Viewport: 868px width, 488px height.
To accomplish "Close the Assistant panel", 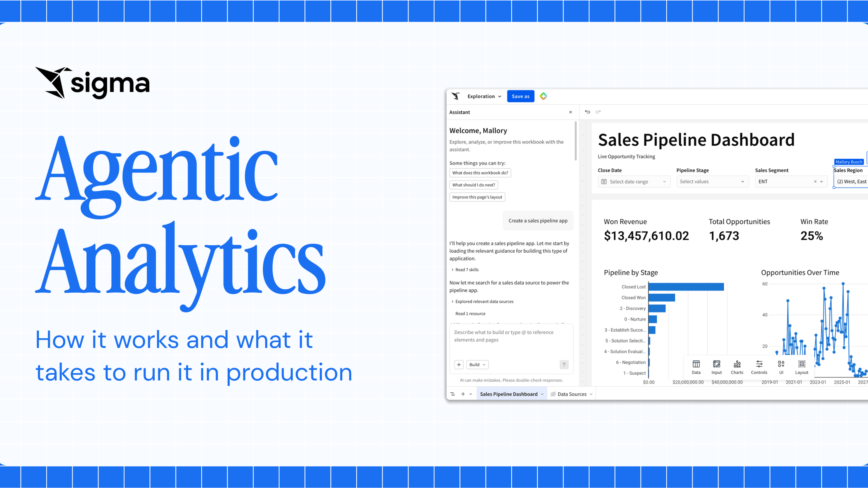I will (x=571, y=112).
